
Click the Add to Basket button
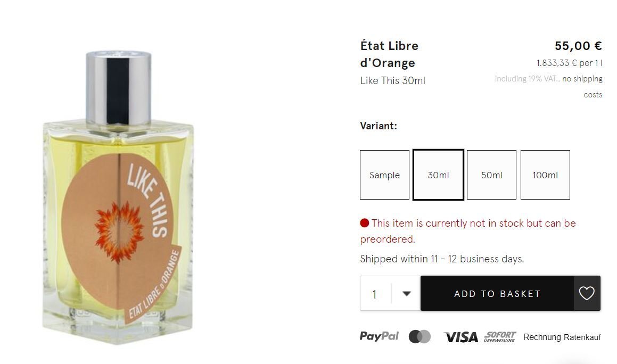coord(497,294)
